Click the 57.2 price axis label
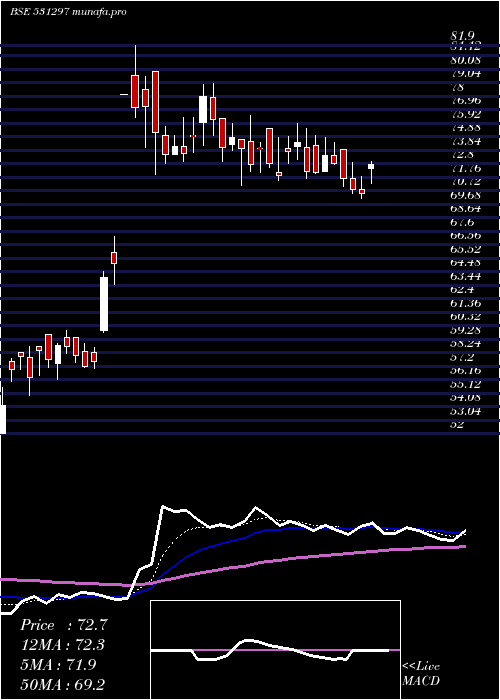Screen dimensions: 500x700 point(462,357)
